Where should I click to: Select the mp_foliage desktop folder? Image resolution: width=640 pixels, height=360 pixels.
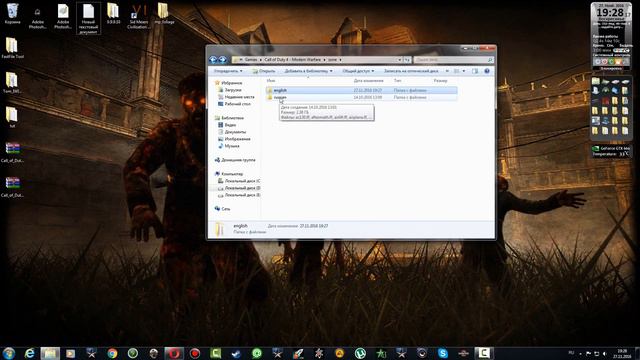(163, 13)
